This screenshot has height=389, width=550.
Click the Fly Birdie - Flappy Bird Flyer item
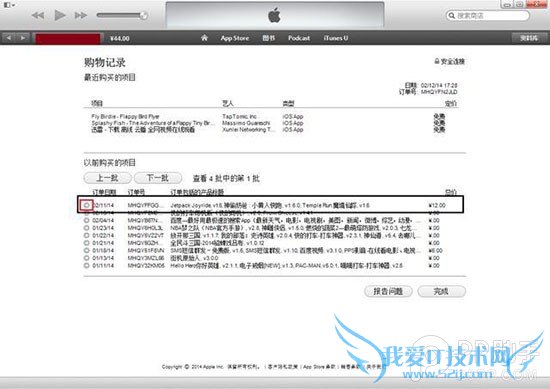[x=125, y=116]
